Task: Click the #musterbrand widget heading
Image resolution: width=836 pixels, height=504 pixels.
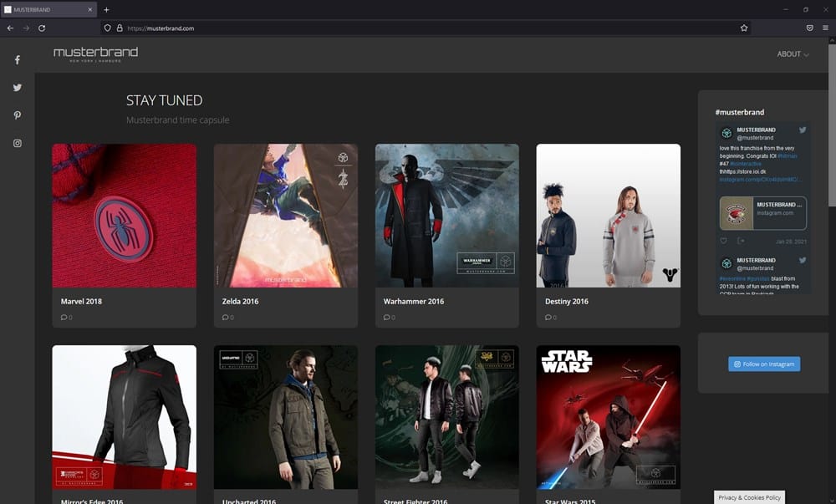Action: pos(740,112)
